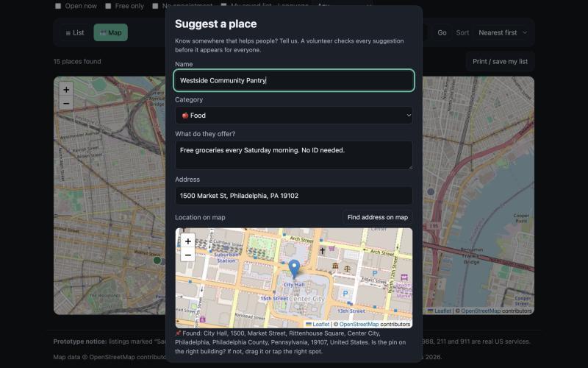Click the green place marker on background map
Screen dimensions: 588x368
pos(157,261)
